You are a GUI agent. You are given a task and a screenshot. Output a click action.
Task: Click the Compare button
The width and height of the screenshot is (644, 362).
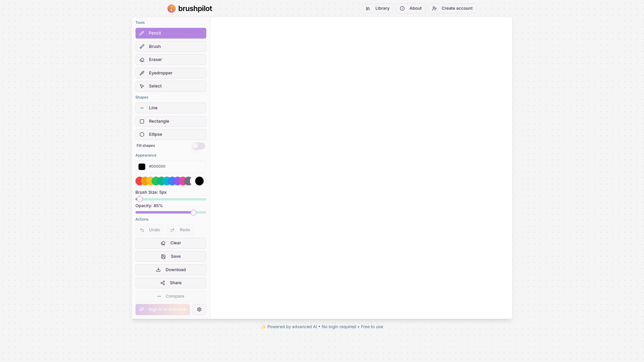pos(171,296)
